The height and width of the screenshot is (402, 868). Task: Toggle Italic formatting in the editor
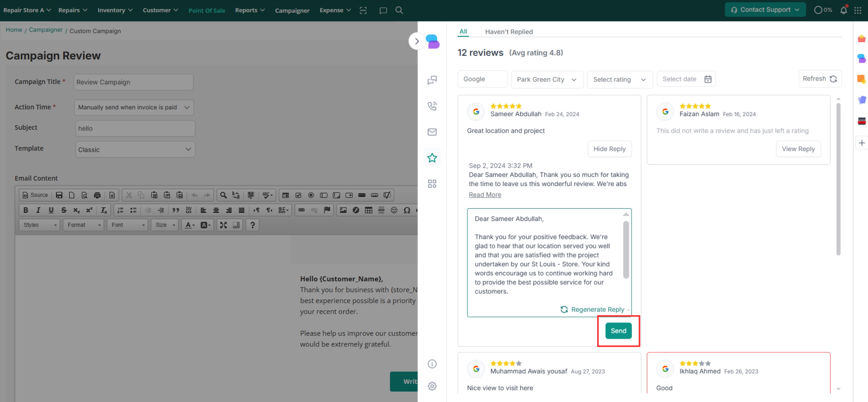(x=38, y=210)
